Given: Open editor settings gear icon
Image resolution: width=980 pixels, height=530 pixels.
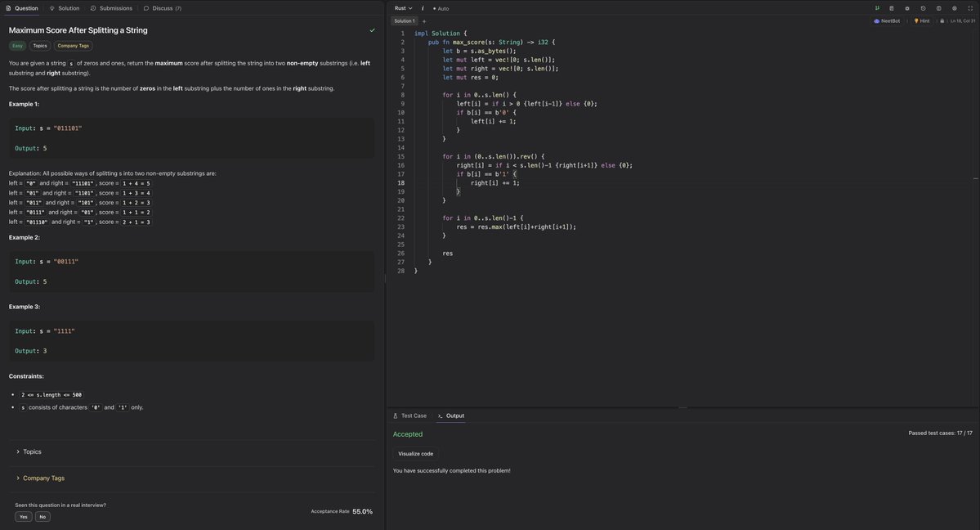Looking at the screenshot, I should click(x=955, y=8).
